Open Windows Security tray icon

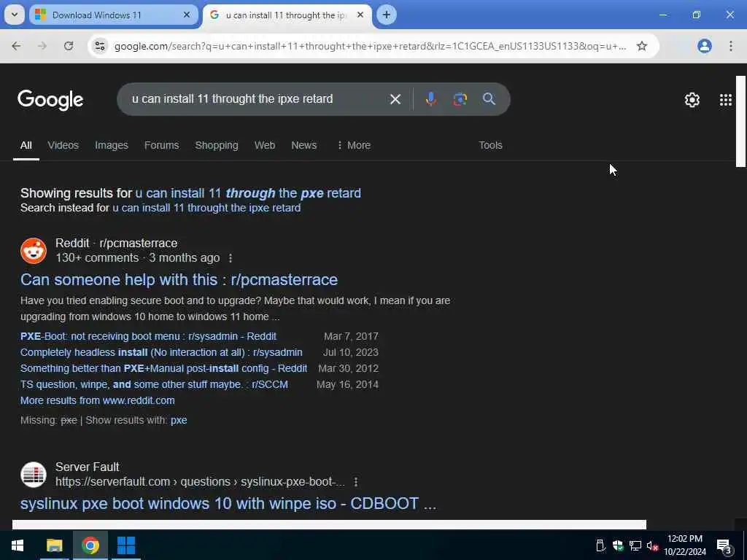618,545
